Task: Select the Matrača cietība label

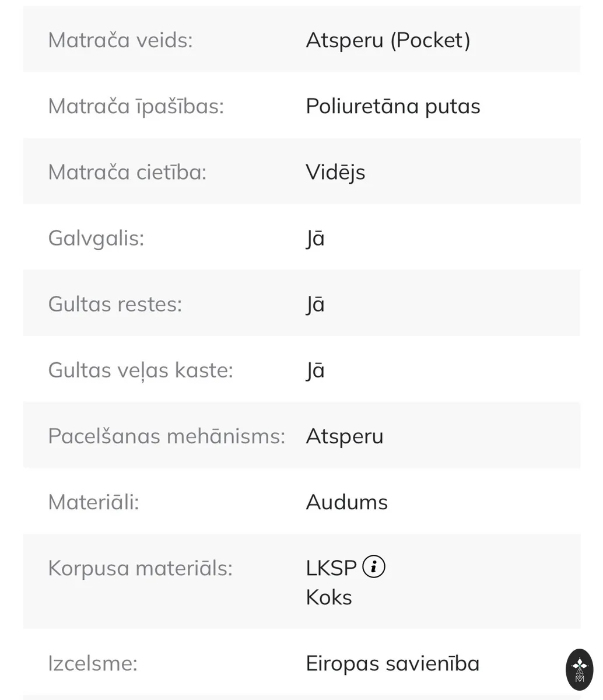Action: coord(127,172)
